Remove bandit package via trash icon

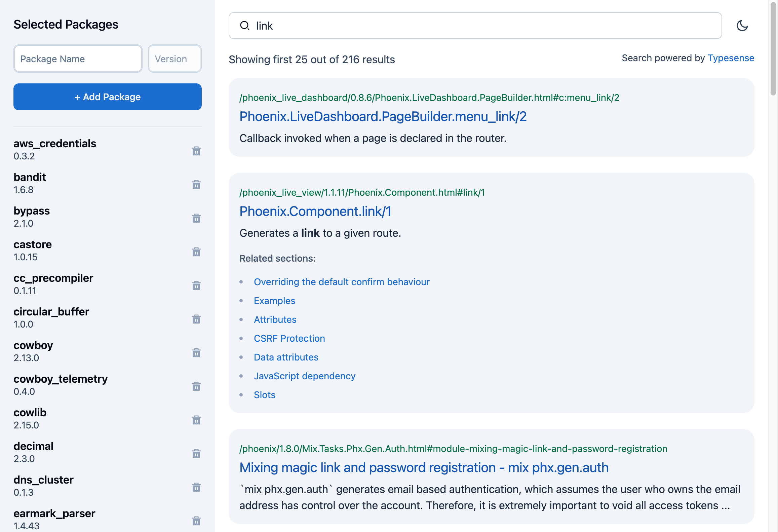coord(196,185)
